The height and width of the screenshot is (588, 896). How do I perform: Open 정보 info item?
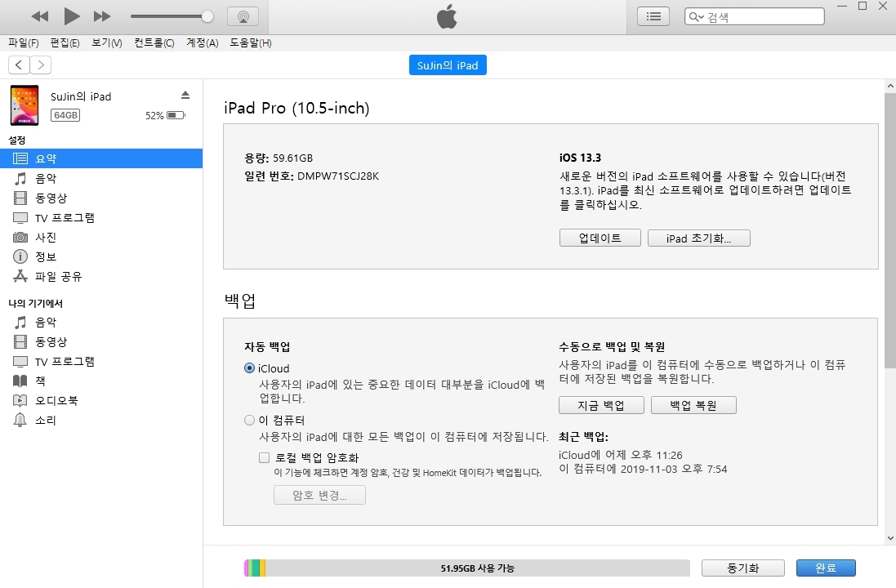point(101,256)
